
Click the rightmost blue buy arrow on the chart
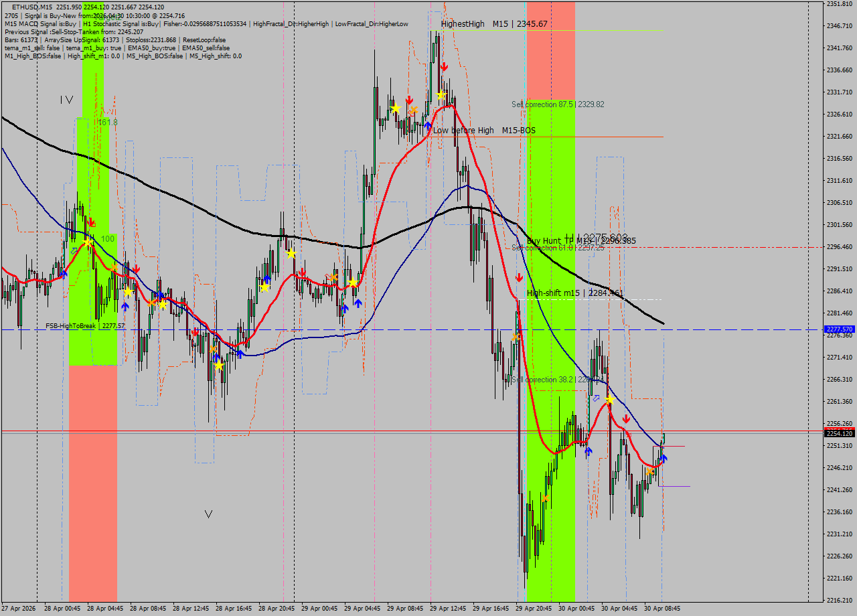coord(664,459)
